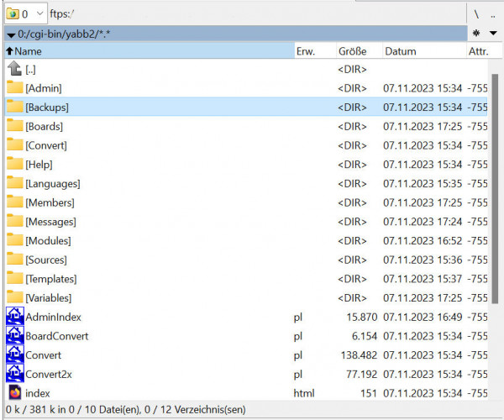Select the Convert2x file name
Image resolution: width=504 pixels, height=420 pixels.
[x=49, y=375]
